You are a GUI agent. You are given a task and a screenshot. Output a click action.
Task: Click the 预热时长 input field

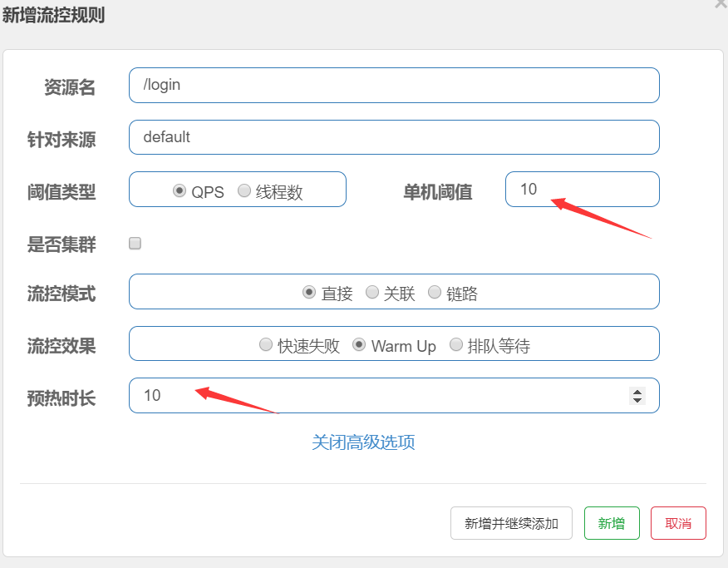394,396
